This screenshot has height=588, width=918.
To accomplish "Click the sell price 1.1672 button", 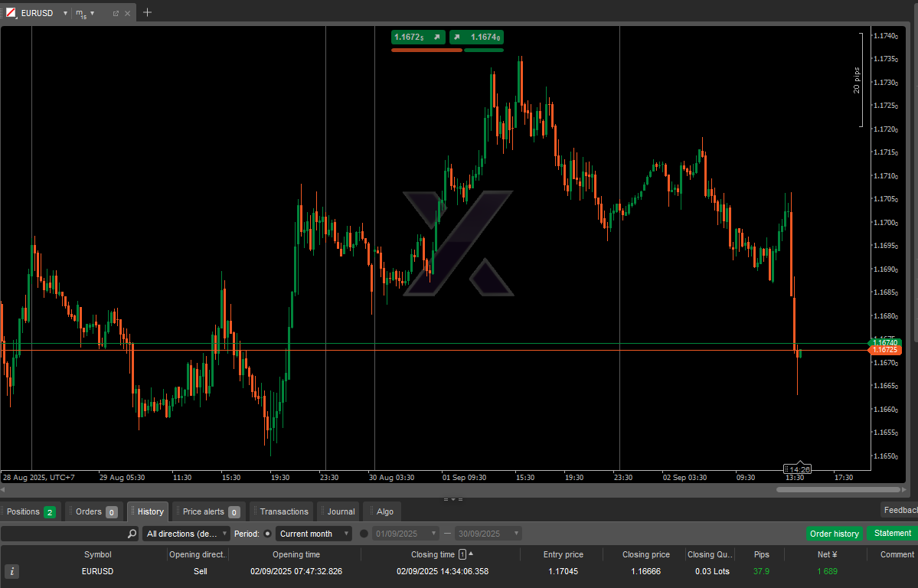I will pyautogui.click(x=418, y=37).
